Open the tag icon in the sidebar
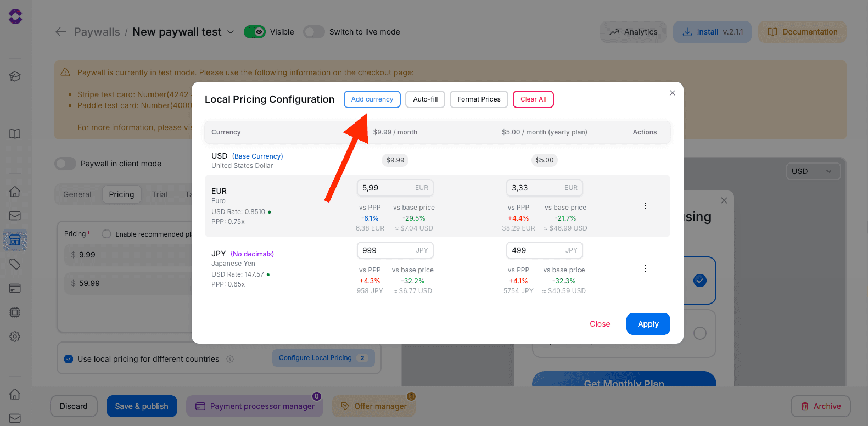868x426 pixels. [x=15, y=264]
